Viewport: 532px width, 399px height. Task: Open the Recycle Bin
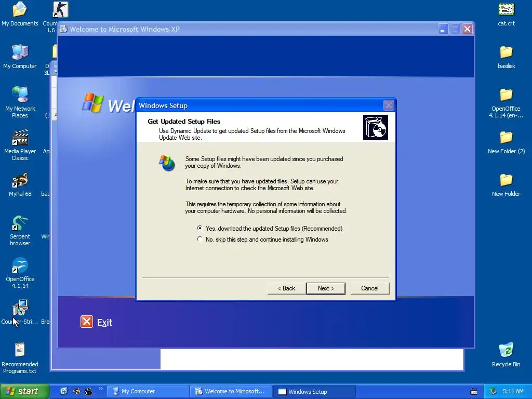coord(506,354)
